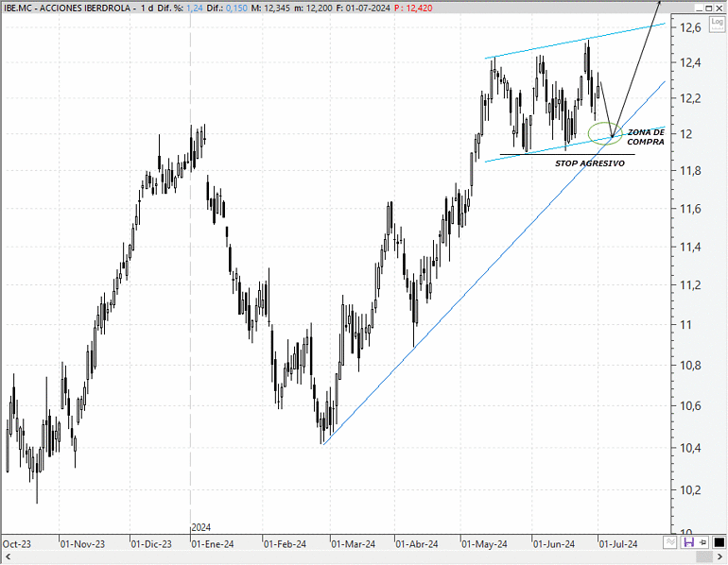Image resolution: width=728 pixels, height=565 pixels.
Task: Click the 10,2 price axis label
Action: tap(691, 489)
